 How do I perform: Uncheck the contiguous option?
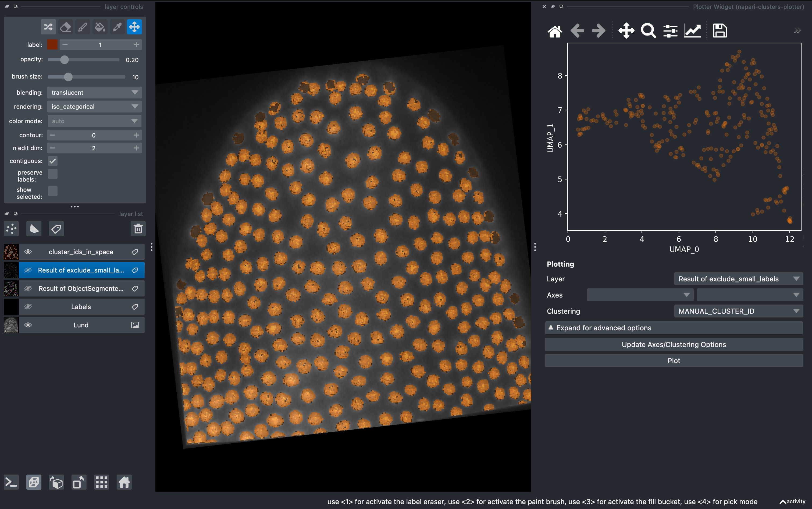(53, 161)
